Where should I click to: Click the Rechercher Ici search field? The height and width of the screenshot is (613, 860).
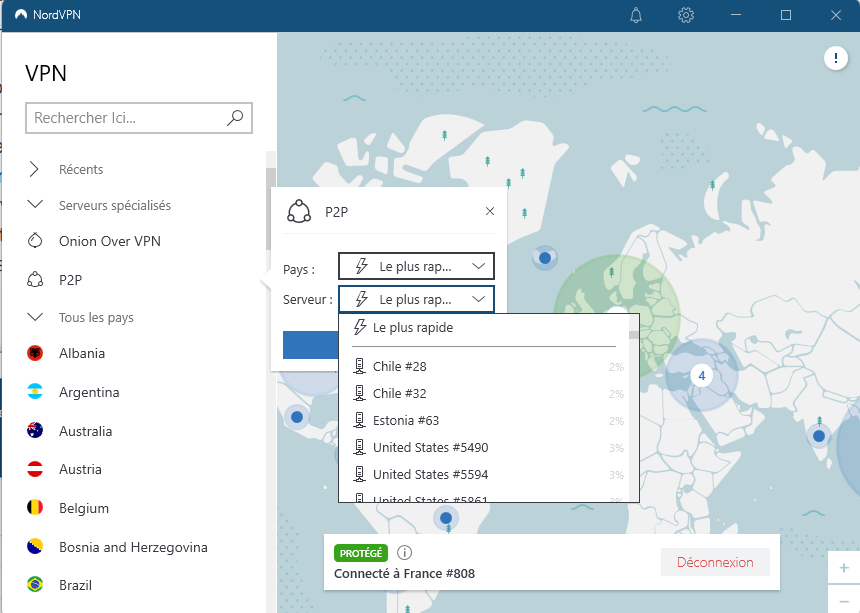pyautogui.click(x=139, y=117)
